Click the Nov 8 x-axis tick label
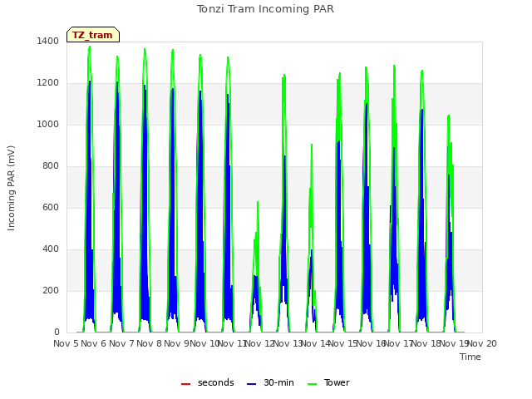 (149, 343)
